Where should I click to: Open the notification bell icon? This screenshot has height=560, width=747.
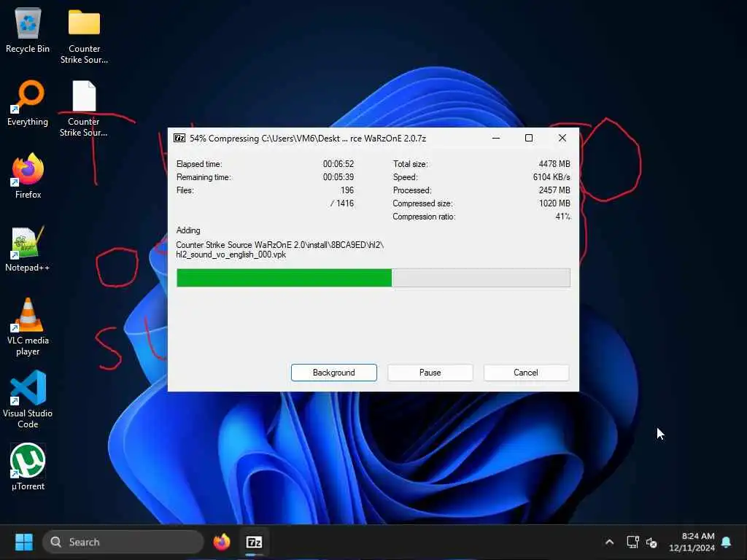pos(727,542)
